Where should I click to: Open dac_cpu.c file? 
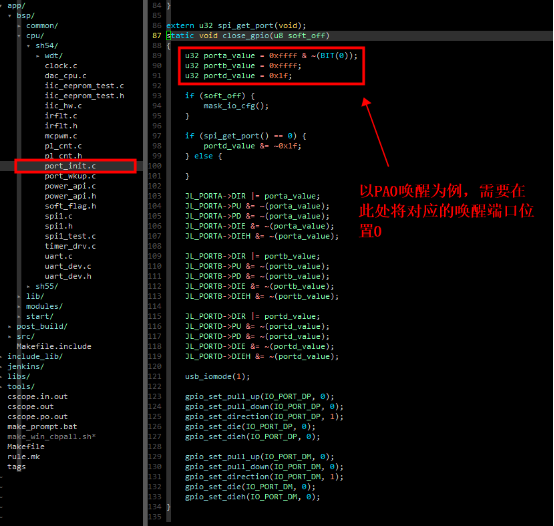65,76
